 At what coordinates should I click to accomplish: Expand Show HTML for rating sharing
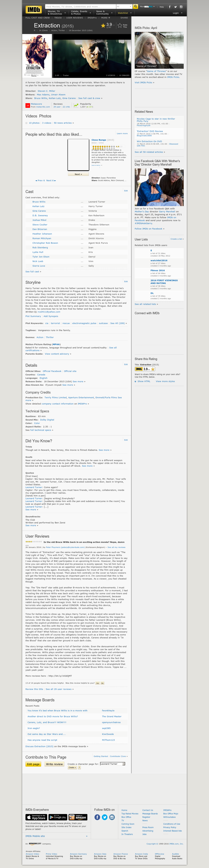pos(142,381)
